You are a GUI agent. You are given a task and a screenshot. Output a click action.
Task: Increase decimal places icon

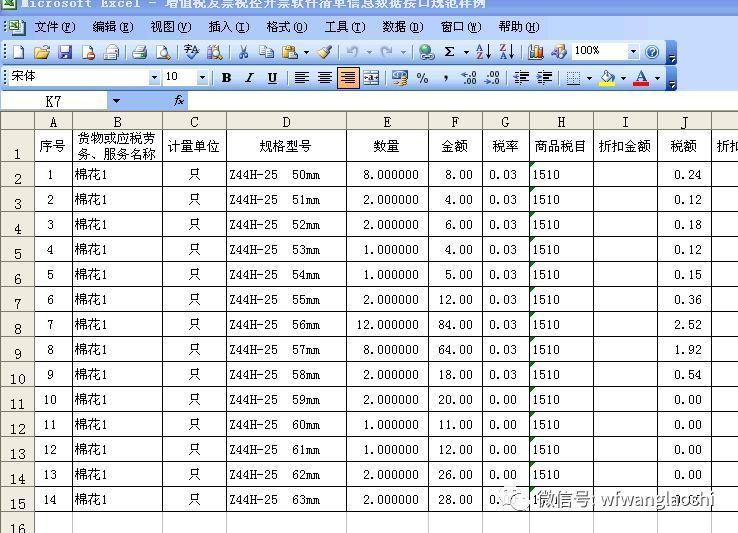[469, 78]
